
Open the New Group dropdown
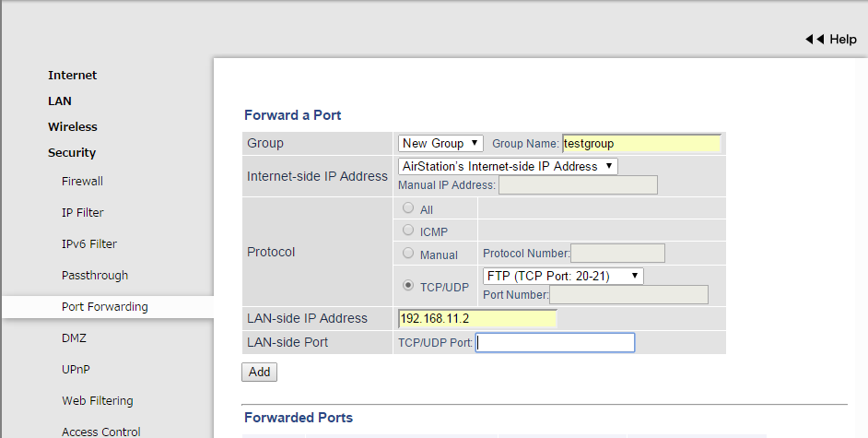coord(440,143)
